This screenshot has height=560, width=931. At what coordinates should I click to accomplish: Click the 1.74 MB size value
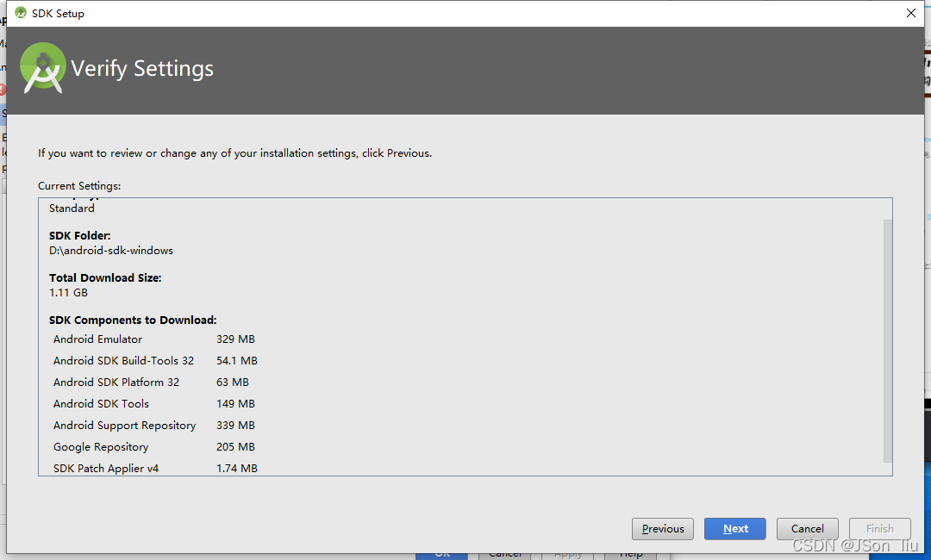237,468
